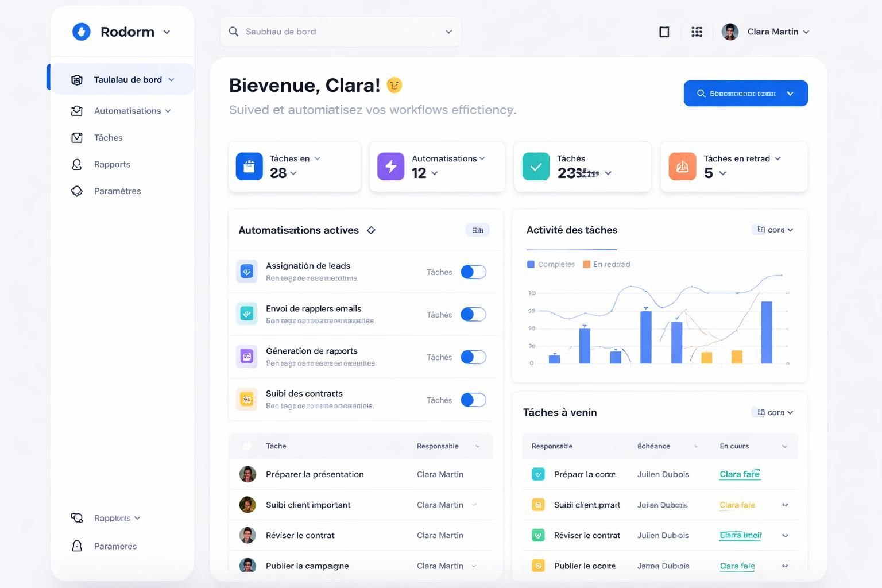Screen dimensions: 882x588
Task: Expand the Rodorm workspace chevron
Action: coord(167,32)
